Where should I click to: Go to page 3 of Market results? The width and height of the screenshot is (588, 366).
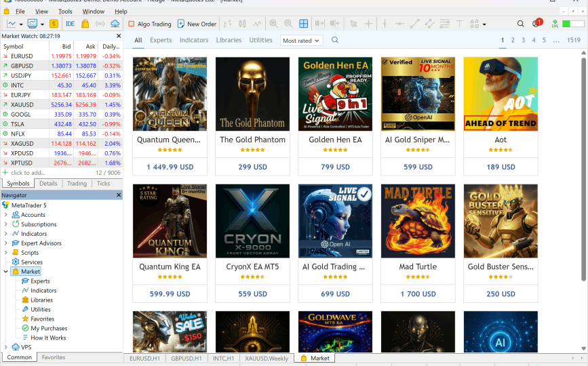523,40
